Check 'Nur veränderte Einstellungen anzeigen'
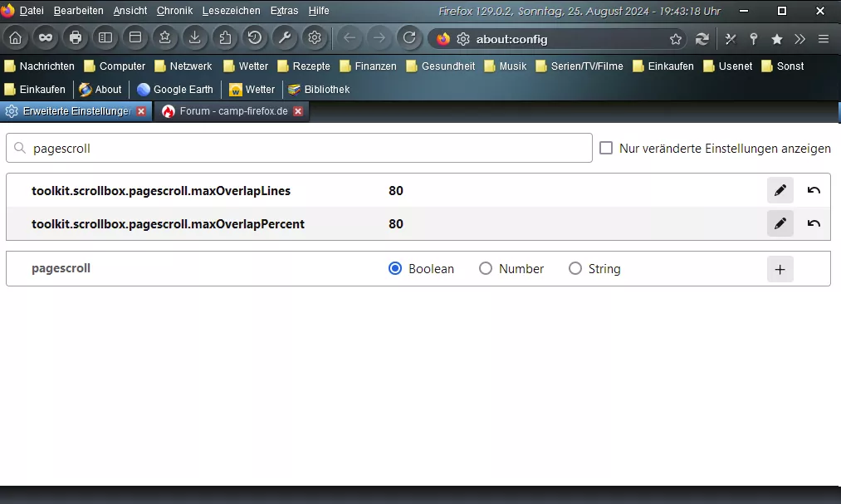 tap(606, 148)
